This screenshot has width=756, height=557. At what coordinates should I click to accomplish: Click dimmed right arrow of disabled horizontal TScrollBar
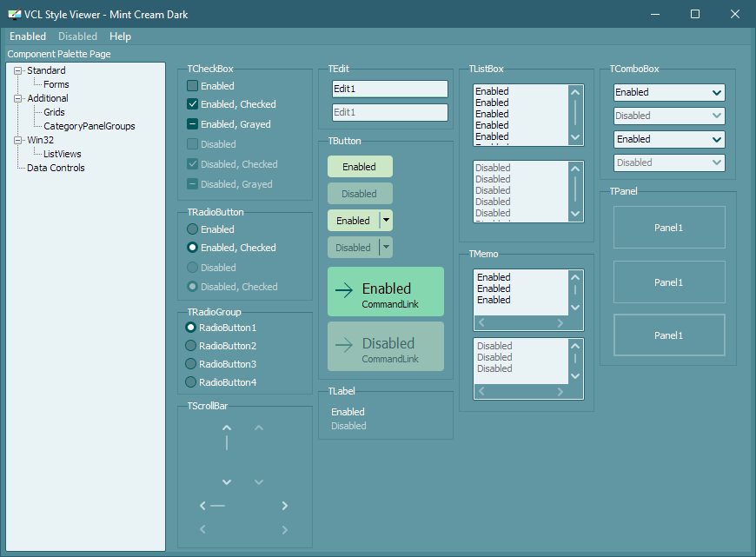click(x=284, y=529)
